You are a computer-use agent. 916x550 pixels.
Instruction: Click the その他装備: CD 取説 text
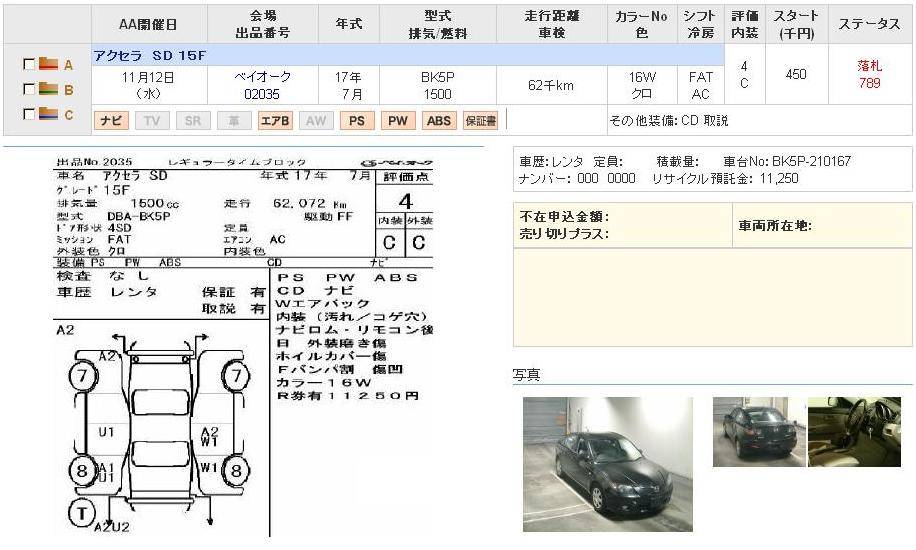669,120
